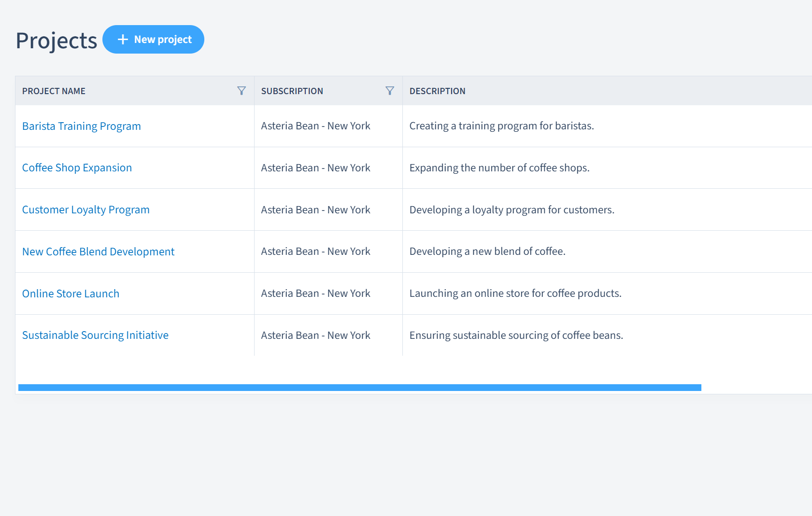Select subscription cell in New Coffee Blend row

[328, 251]
